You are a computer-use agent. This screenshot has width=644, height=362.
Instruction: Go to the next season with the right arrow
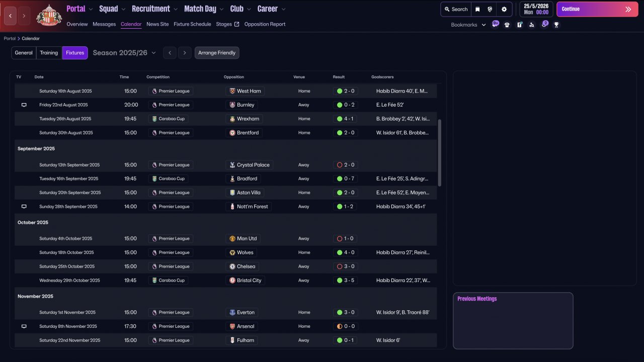(185, 53)
